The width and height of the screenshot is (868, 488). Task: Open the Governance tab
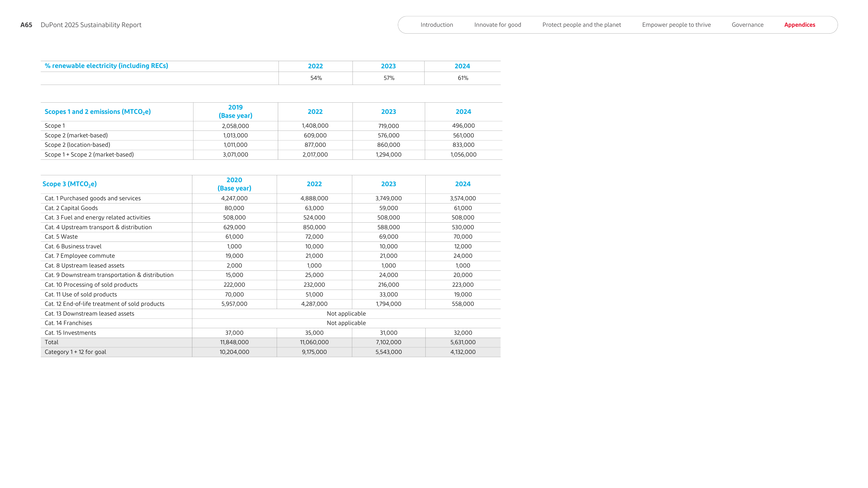748,25
